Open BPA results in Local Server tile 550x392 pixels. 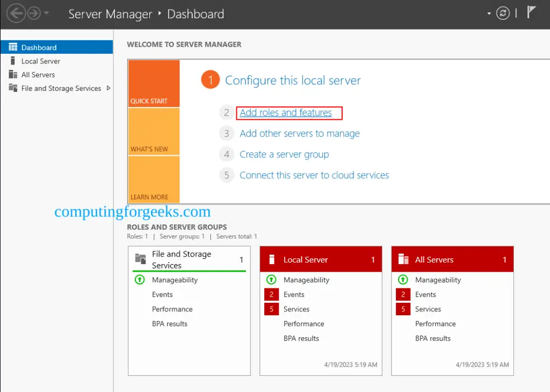301,339
